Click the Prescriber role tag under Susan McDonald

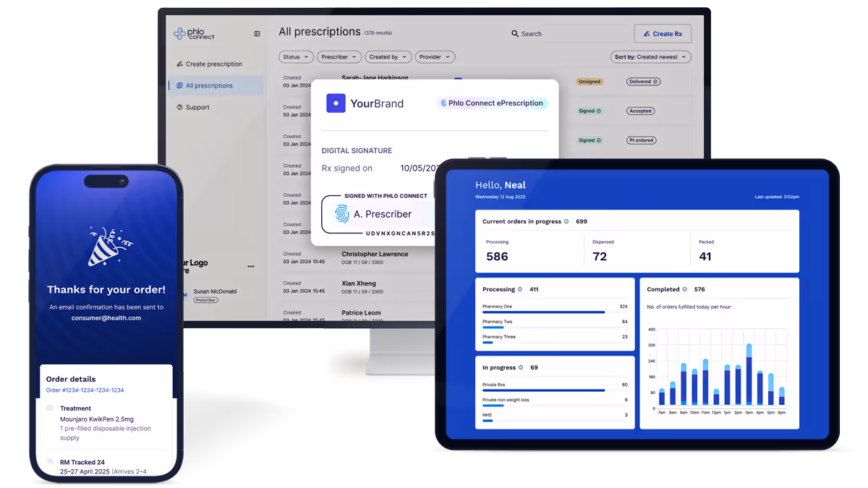tap(205, 300)
